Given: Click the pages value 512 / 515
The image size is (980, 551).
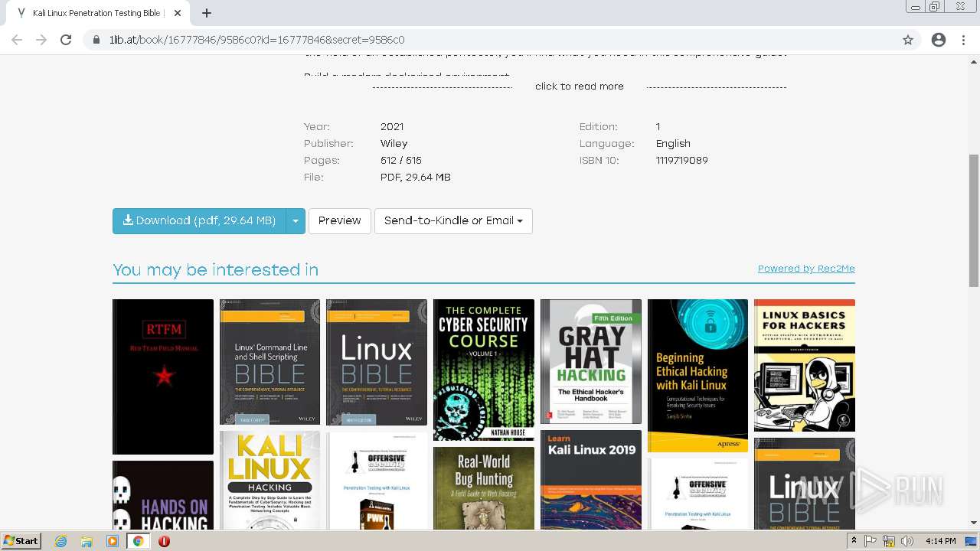Looking at the screenshot, I should point(400,160).
